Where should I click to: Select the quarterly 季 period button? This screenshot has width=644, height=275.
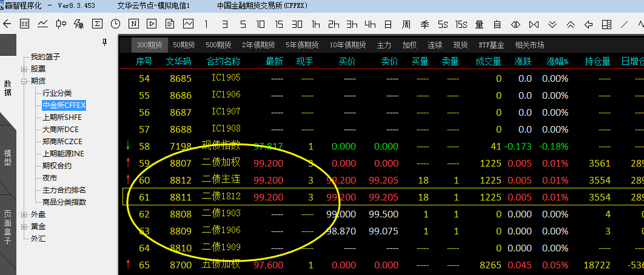pos(424,24)
